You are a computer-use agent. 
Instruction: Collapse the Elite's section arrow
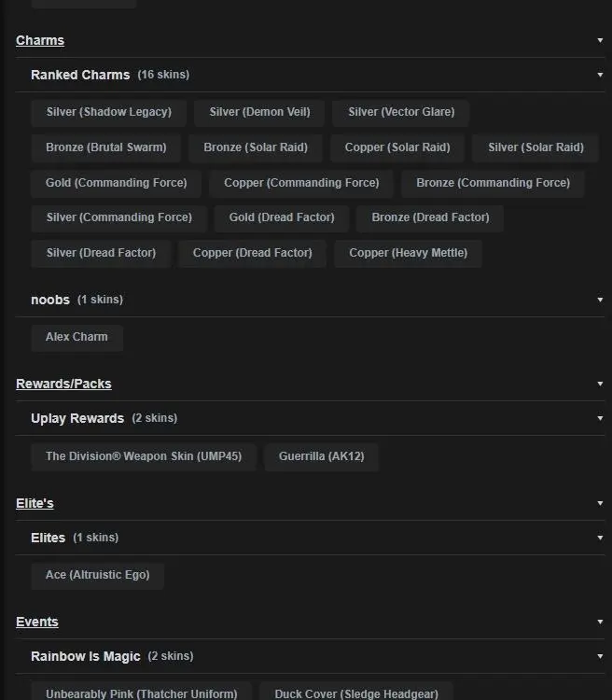tap(600, 504)
